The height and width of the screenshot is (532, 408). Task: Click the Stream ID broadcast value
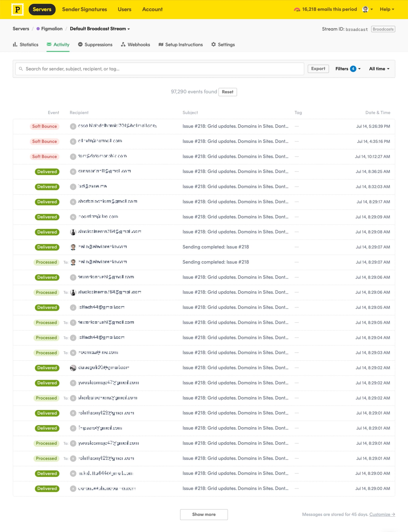[x=357, y=29]
